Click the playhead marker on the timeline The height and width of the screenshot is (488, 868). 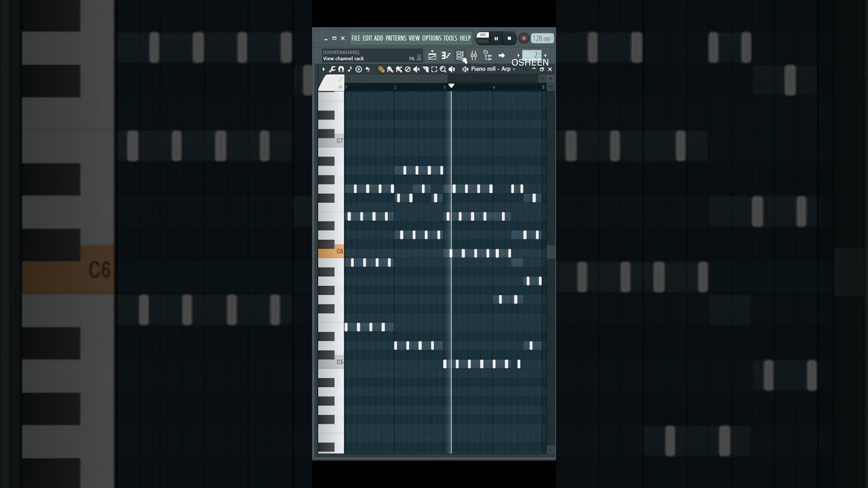451,86
